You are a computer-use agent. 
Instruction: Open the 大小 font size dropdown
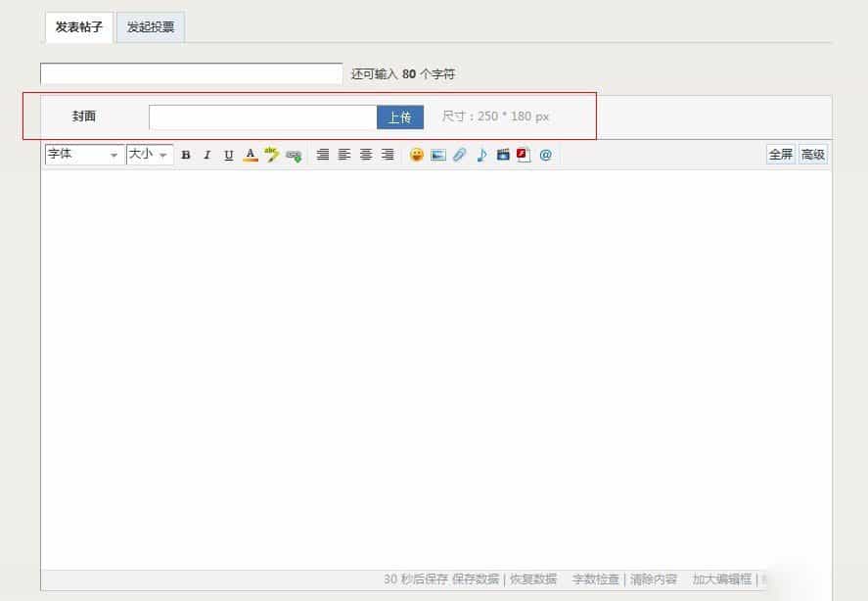tap(147, 154)
